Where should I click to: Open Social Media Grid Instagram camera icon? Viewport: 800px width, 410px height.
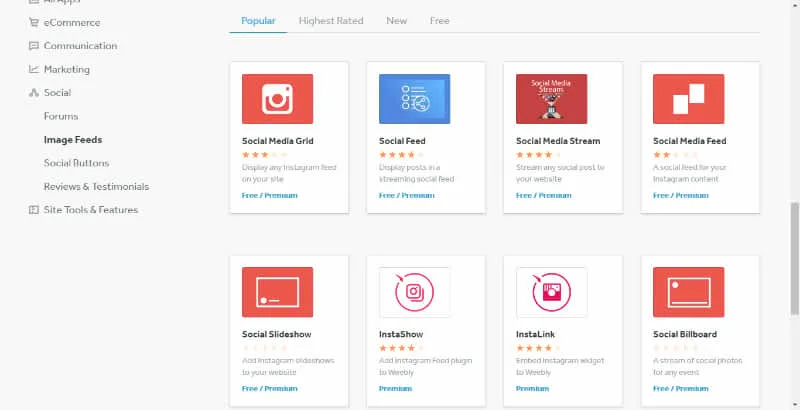tap(278, 99)
